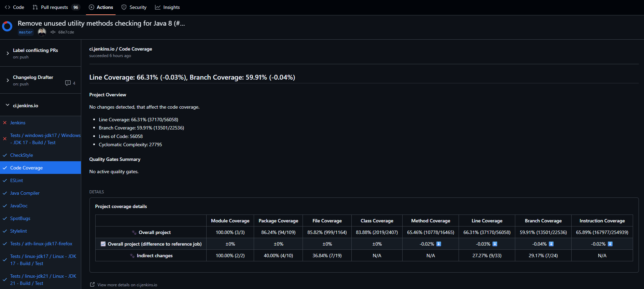Click the Overall project row icon

pyautogui.click(x=134, y=232)
